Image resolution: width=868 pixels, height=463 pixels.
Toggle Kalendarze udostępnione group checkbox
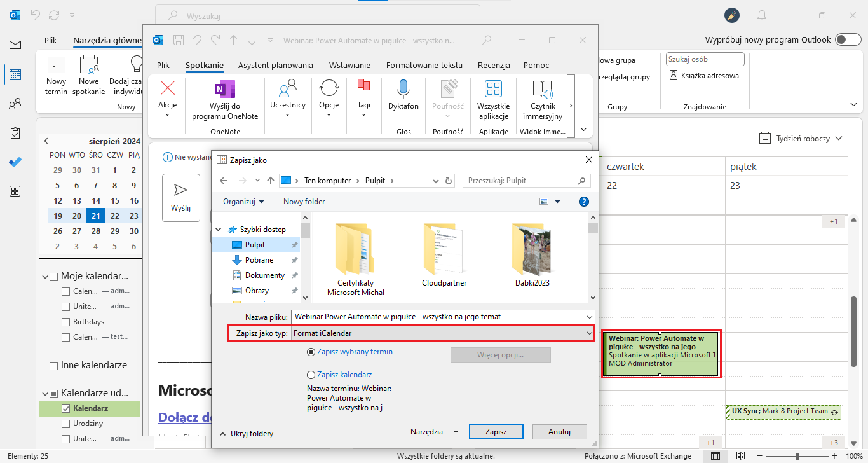click(53, 393)
